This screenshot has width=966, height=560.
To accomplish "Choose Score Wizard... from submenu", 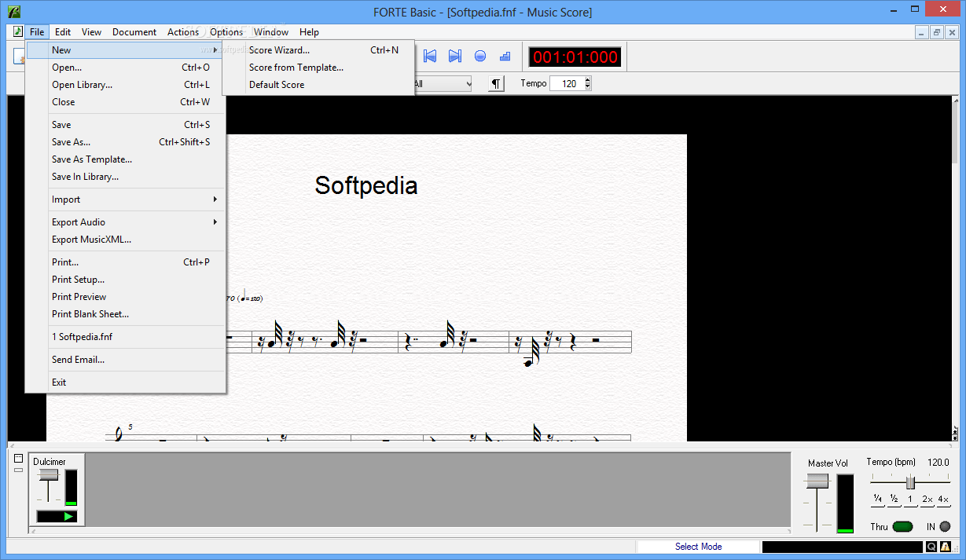I will (318, 50).
